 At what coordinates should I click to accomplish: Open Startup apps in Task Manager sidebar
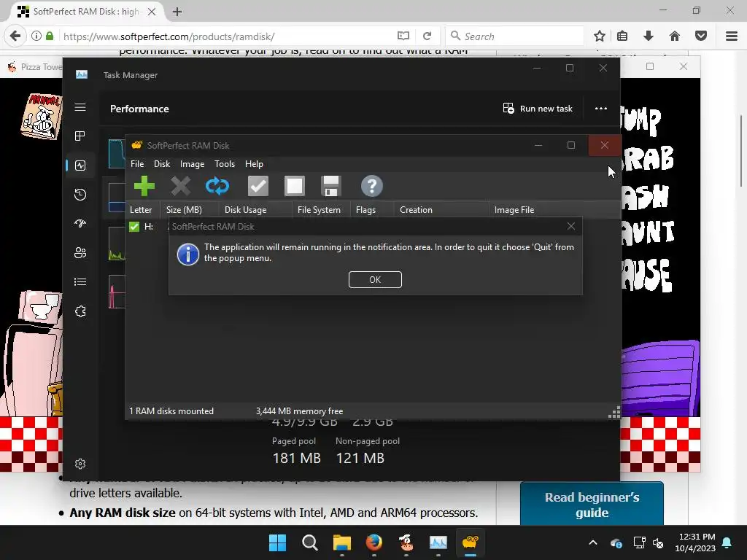point(80,223)
